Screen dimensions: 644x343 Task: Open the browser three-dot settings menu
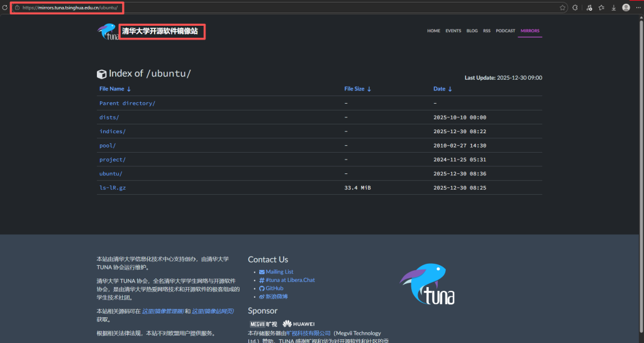click(x=638, y=8)
